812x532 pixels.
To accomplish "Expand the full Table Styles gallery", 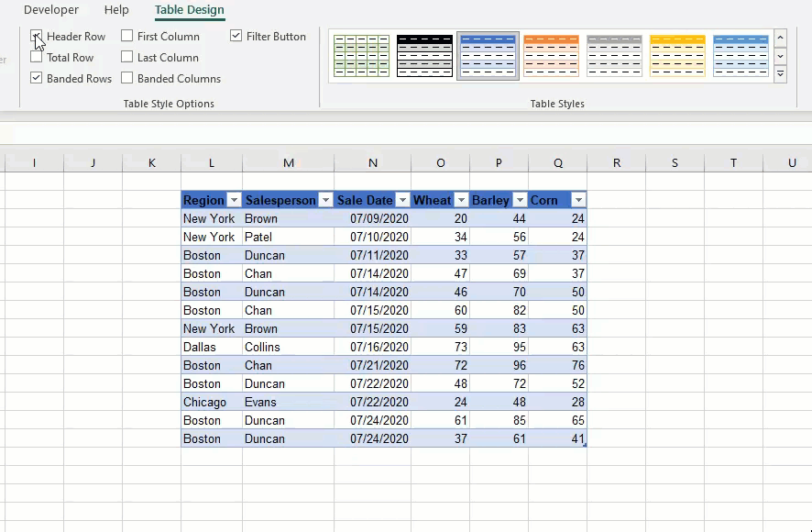I will (x=781, y=72).
